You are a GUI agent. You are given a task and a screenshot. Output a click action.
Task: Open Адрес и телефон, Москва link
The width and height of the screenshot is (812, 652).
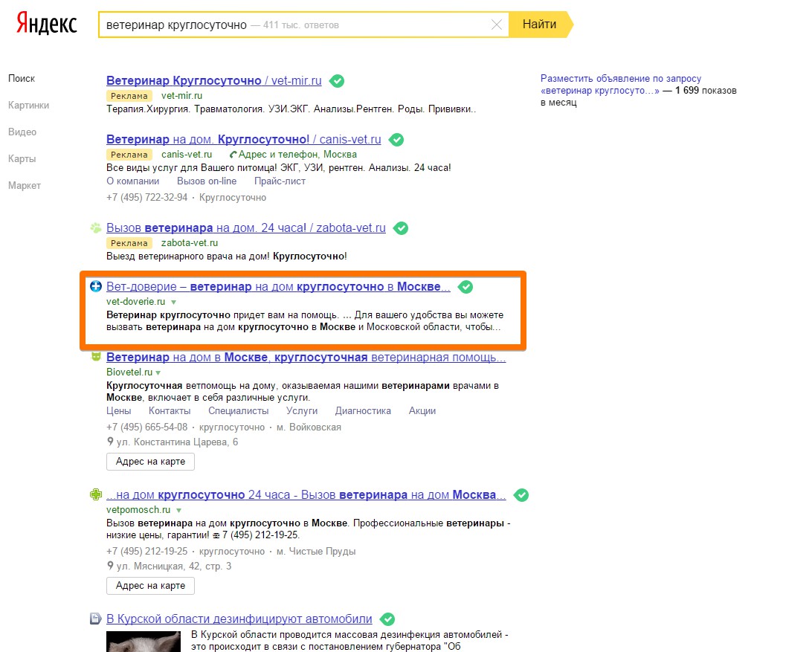pyautogui.click(x=297, y=155)
